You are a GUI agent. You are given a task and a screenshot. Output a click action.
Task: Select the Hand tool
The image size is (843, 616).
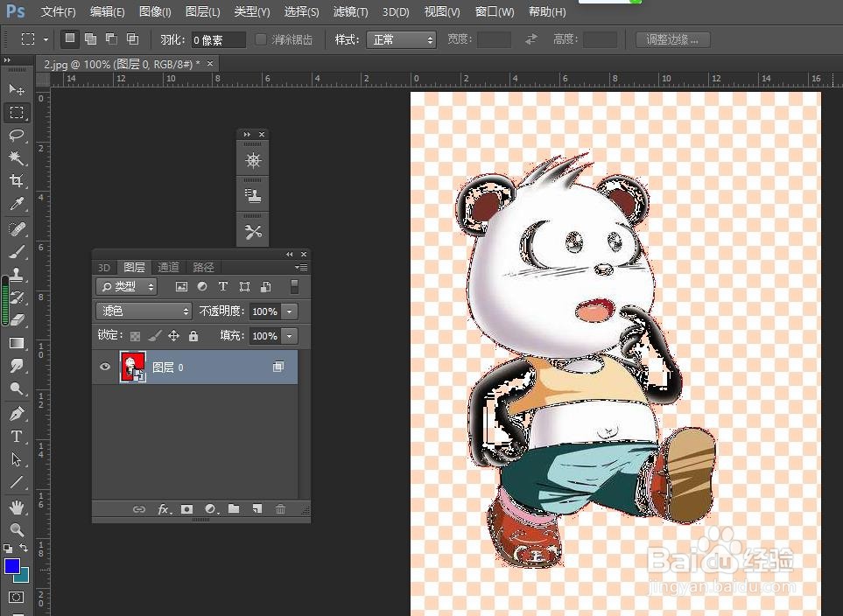[x=17, y=507]
